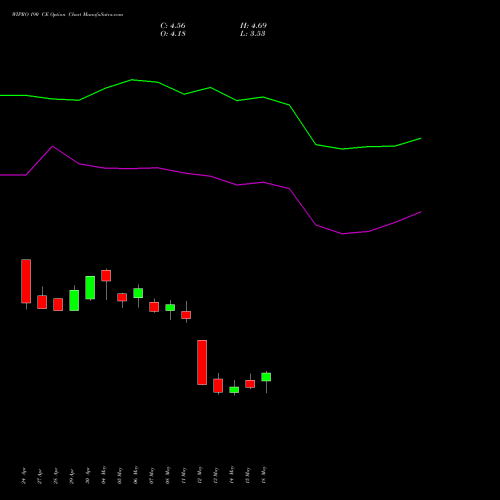Click the 04 May date label
The height and width of the screenshot is (500, 500).
[x=104, y=475]
